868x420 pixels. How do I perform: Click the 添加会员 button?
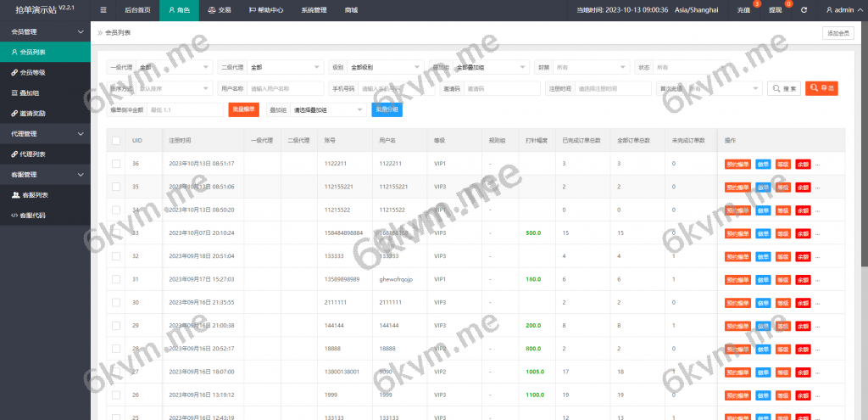[837, 33]
